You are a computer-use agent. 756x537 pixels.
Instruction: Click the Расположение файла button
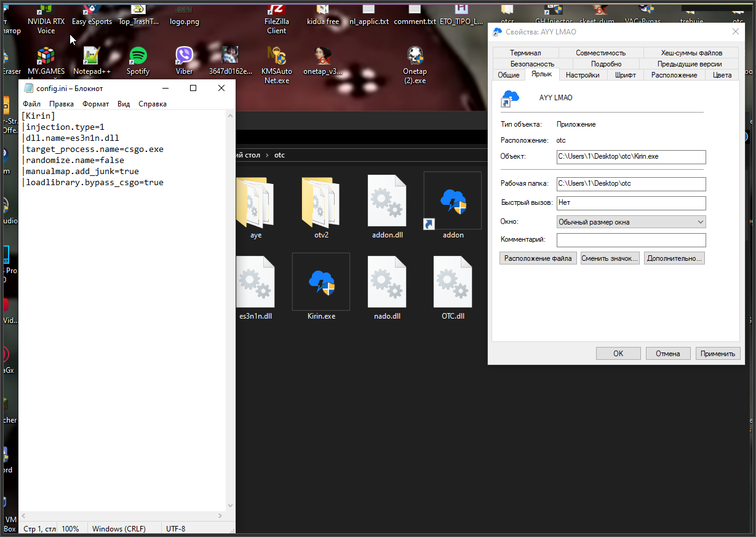click(x=538, y=258)
